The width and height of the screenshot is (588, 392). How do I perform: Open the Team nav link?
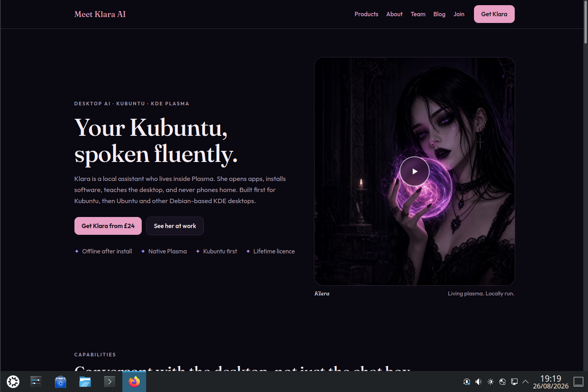418,14
